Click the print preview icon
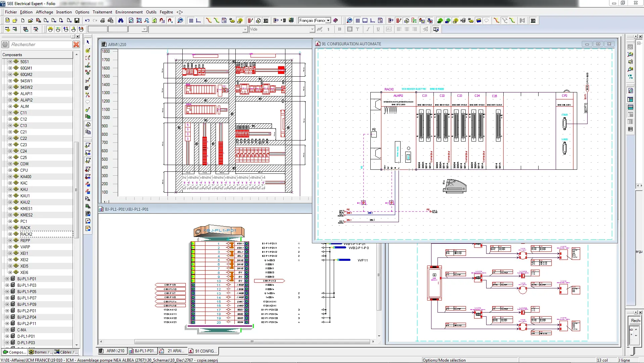Screen dimensions: 644x363 pos(110,21)
